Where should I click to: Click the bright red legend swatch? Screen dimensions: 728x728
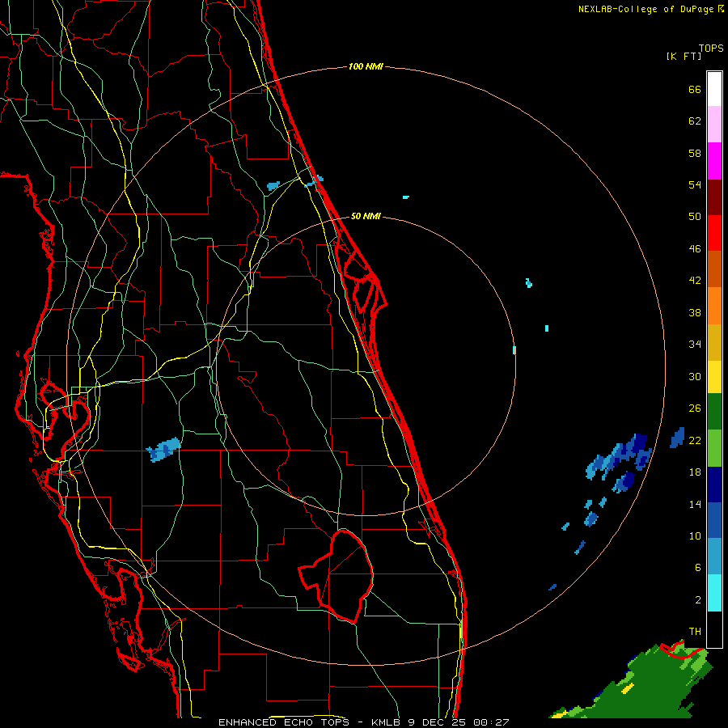pyautogui.click(x=714, y=233)
